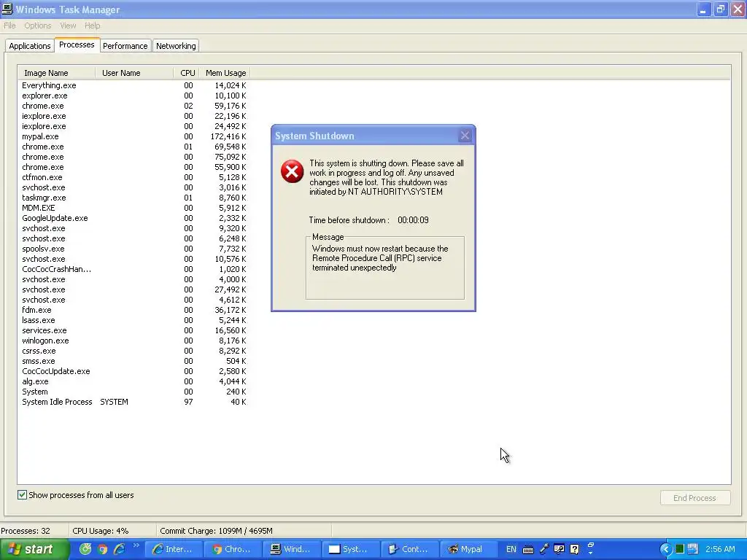Select the explorer.exe process row

(x=134, y=96)
